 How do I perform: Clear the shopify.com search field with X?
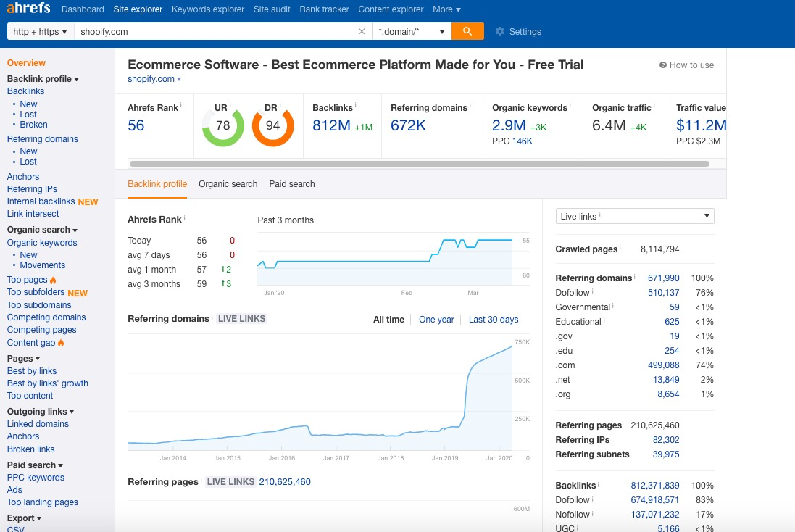coord(362,31)
